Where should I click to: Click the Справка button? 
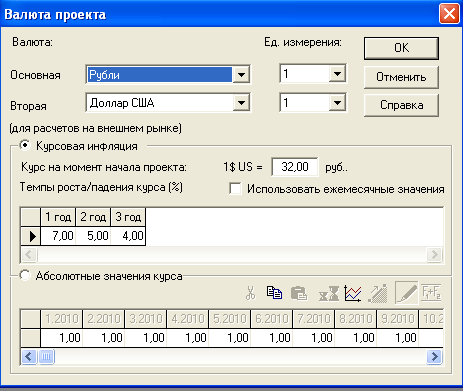tap(401, 105)
